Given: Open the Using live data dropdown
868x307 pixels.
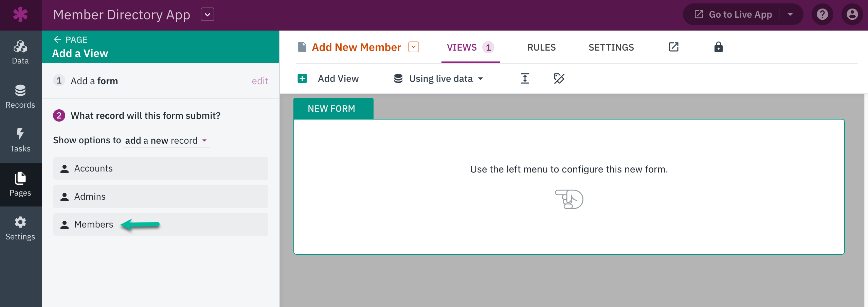Looking at the screenshot, I should click(438, 78).
